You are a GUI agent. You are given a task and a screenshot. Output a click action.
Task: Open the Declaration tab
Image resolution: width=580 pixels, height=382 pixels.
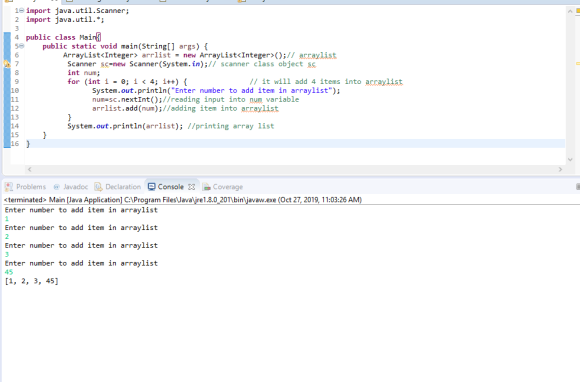(118, 187)
